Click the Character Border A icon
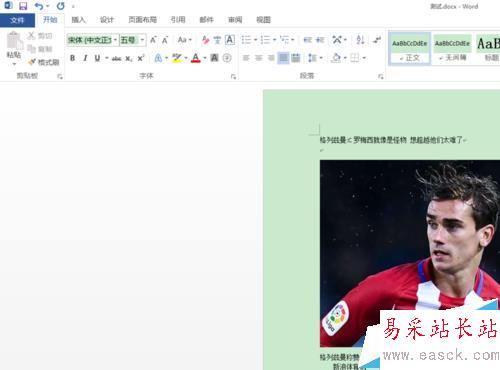This screenshot has height=370, width=500. (x=230, y=40)
